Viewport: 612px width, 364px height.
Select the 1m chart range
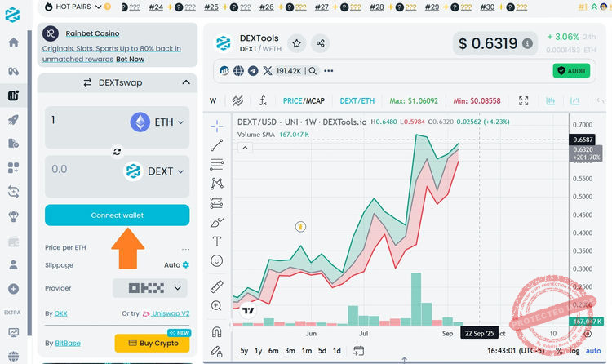307,351
